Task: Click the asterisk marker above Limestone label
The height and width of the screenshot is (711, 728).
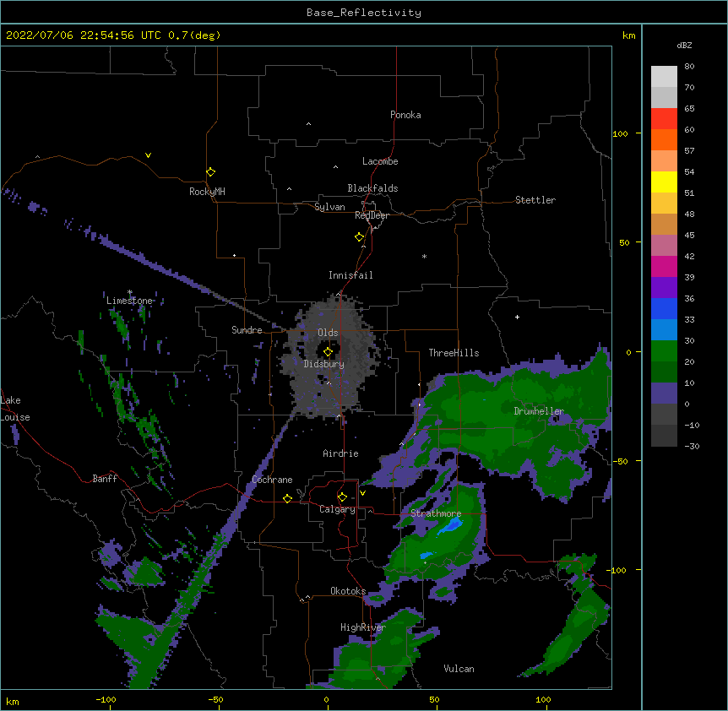Action: click(130, 292)
